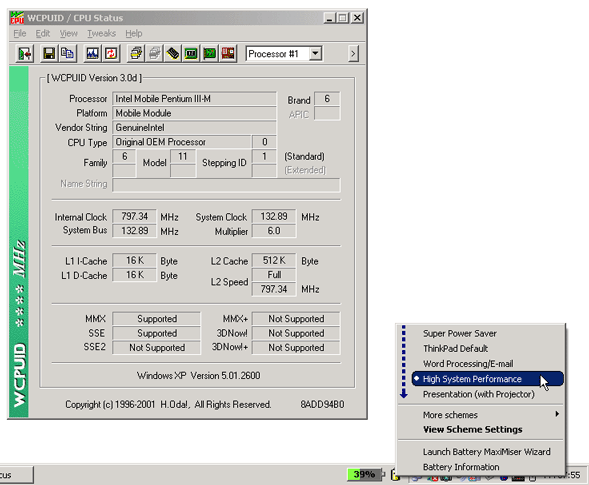Viewport: 589px width, 485px height.
Task: Click the Vendor String field GenuineIntel
Action: (194, 128)
